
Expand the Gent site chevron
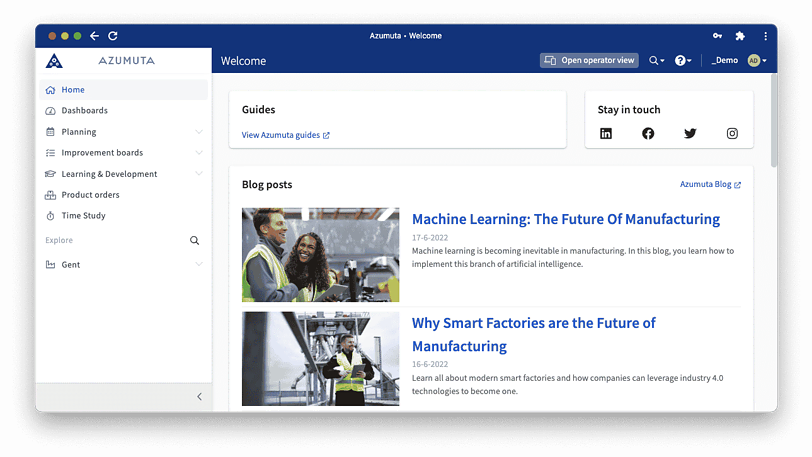tap(199, 264)
